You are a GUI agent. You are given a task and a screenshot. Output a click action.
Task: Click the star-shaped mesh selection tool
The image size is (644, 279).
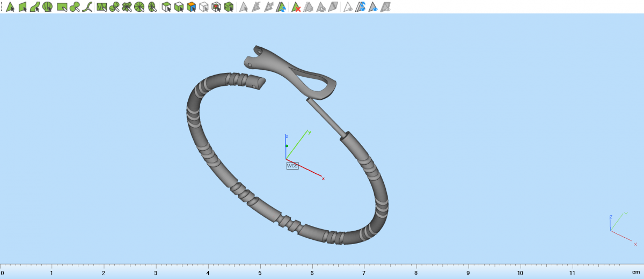click(x=127, y=7)
